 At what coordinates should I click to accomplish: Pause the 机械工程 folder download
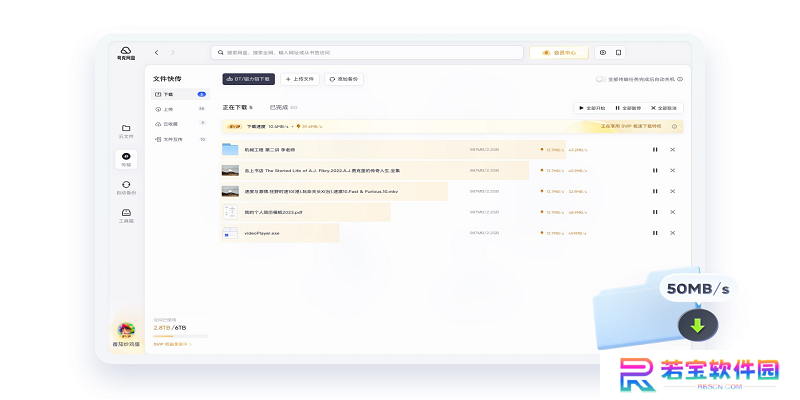click(x=655, y=149)
